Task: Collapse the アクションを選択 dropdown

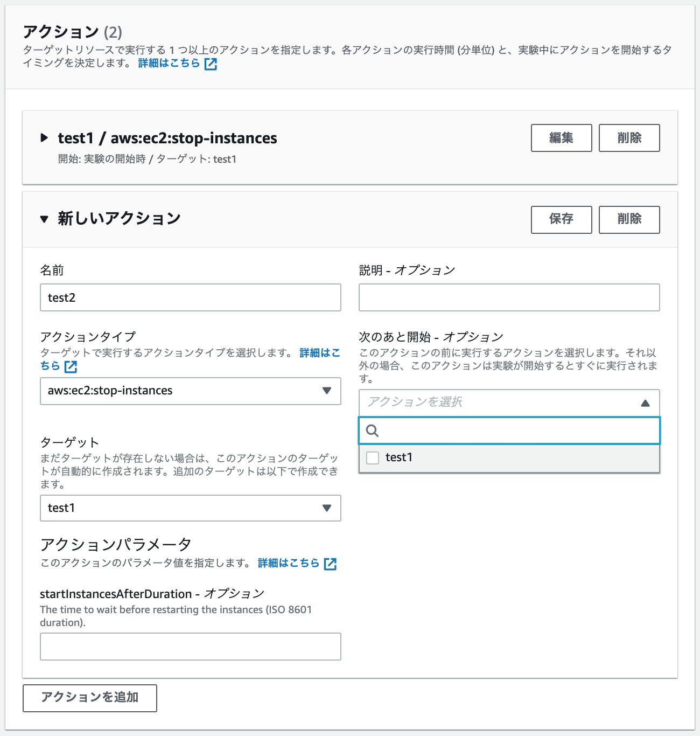Action: (645, 402)
